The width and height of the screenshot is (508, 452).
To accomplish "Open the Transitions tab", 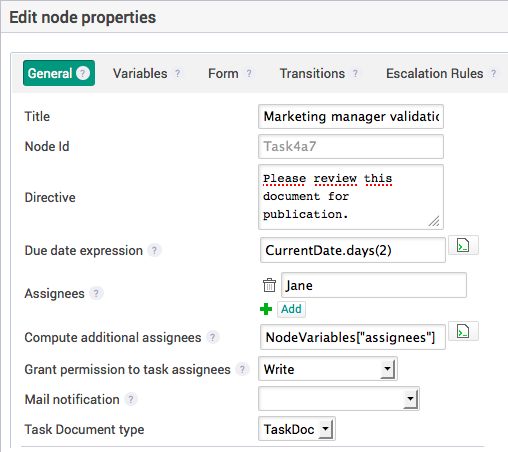I will click(312, 73).
